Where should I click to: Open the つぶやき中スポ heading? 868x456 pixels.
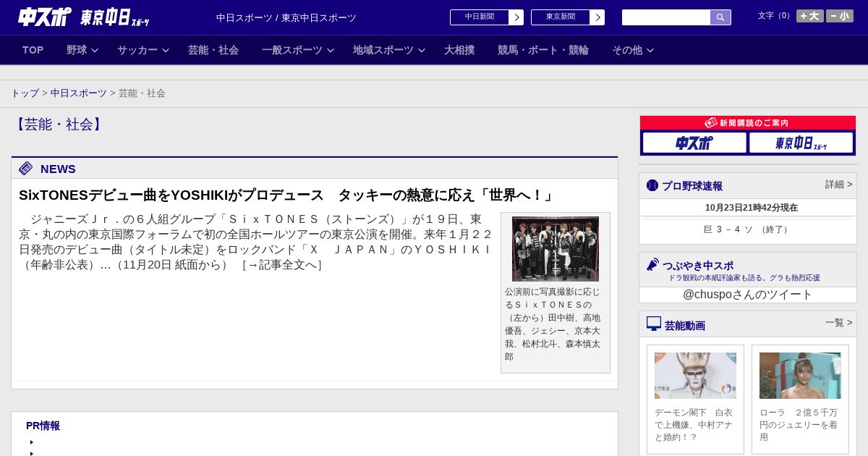[698, 266]
